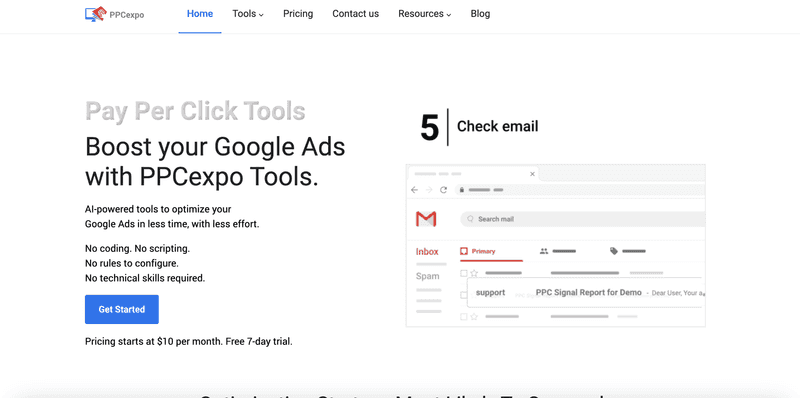Click the PPCexpo logo in the header
The width and height of the screenshot is (800, 398).
(x=114, y=14)
